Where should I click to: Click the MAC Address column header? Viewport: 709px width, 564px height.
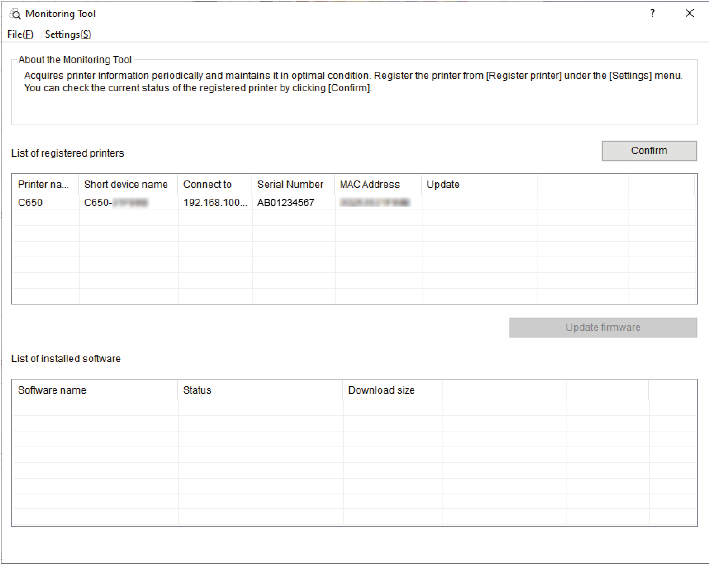point(369,185)
